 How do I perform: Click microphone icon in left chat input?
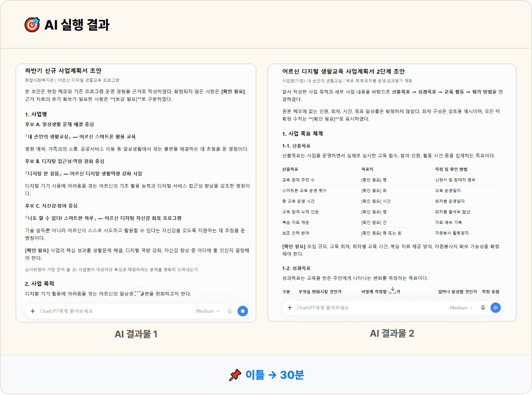230,311
